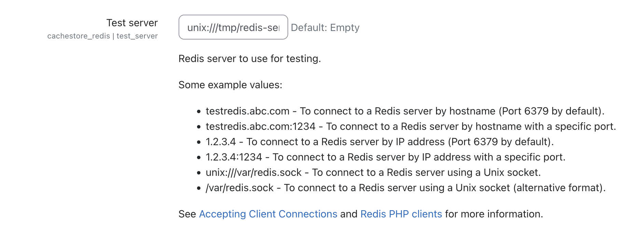The height and width of the screenshot is (229, 644).
Task: Click 'for more information.' trailing text
Action: coord(494,214)
